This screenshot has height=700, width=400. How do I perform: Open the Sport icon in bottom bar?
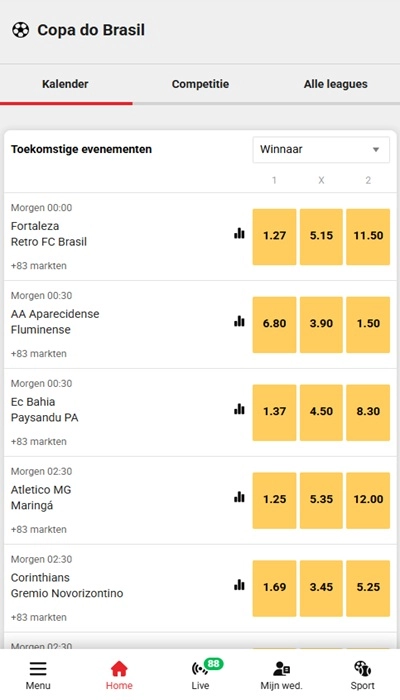(362, 668)
